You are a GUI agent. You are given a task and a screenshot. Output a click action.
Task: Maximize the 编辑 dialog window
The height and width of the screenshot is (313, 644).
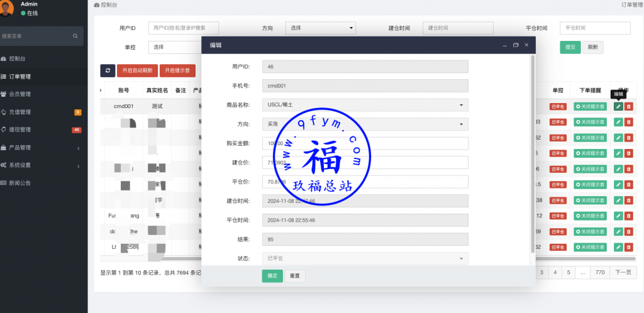(x=516, y=45)
